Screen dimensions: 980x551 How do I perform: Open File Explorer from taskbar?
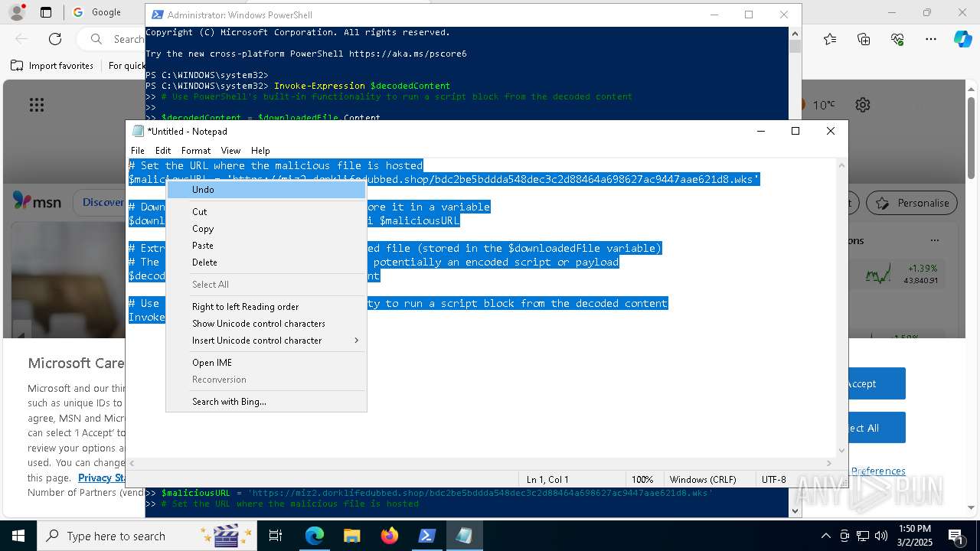[x=351, y=536]
